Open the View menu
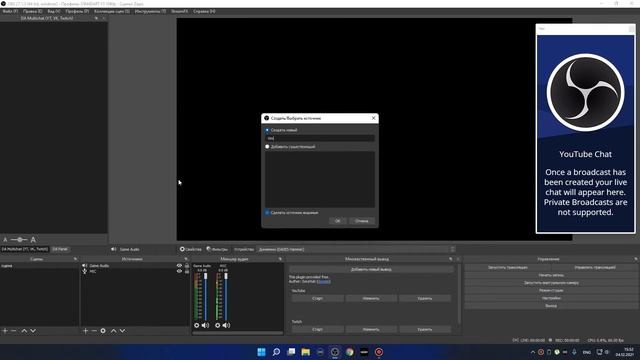Viewport: 640px width, 360px height. click(x=53, y=11)
